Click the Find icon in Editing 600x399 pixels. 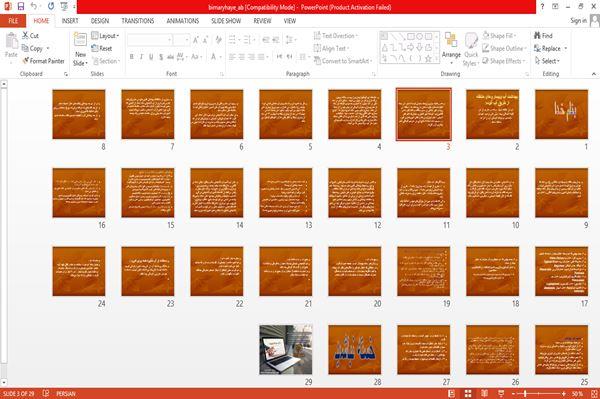[x=537, y=36]
